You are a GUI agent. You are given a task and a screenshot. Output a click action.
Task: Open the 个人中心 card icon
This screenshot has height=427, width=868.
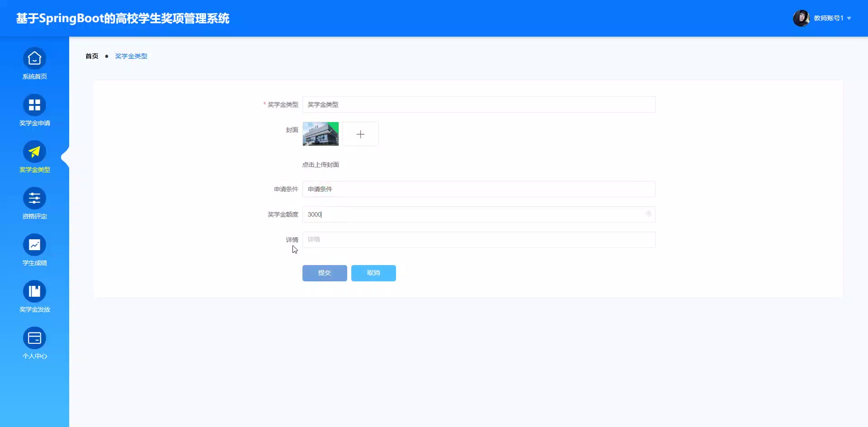pyautogui.click(x=34, y=338)
